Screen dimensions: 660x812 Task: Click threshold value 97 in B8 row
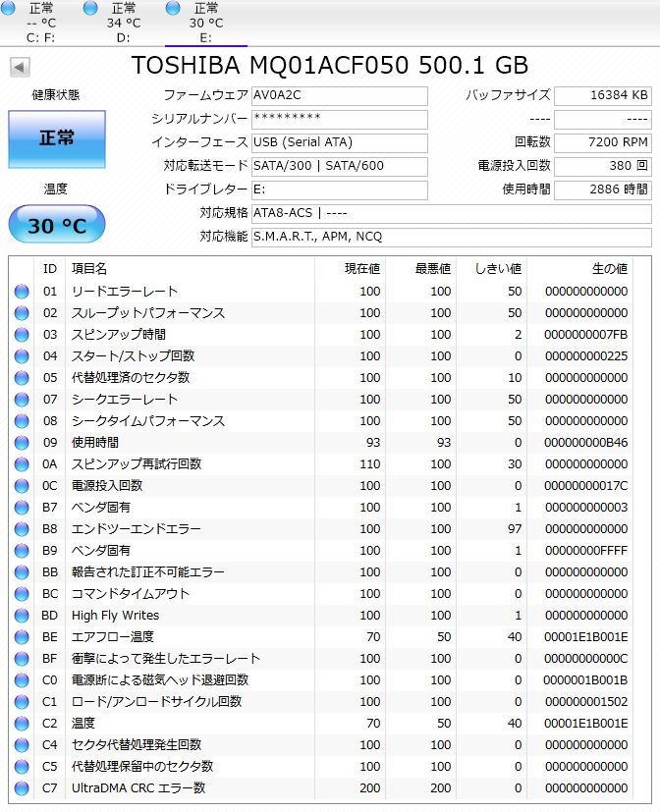coord(515,529)
